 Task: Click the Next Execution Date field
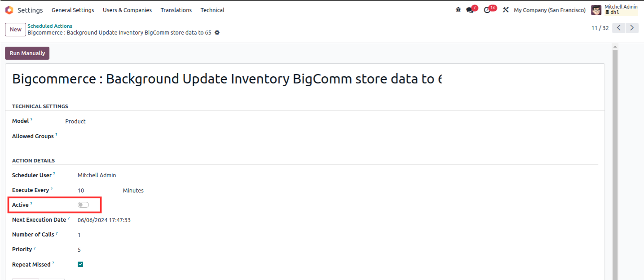pyautogui.click(x=104, y=220)
